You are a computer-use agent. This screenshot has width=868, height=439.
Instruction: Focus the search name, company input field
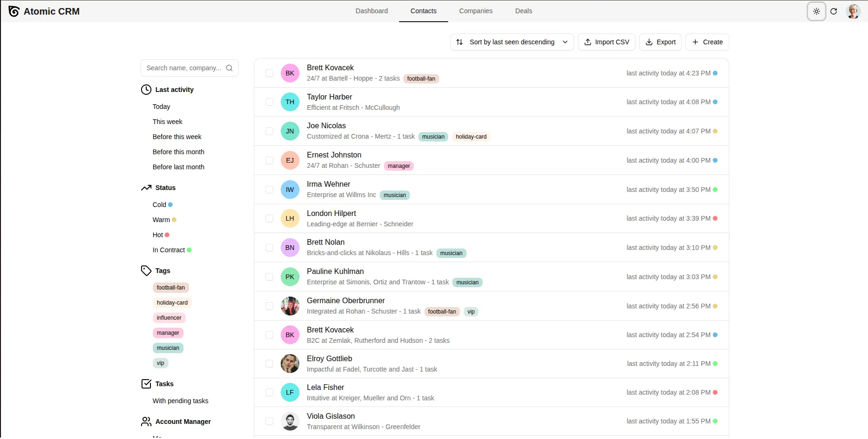(x=184, y=68)
